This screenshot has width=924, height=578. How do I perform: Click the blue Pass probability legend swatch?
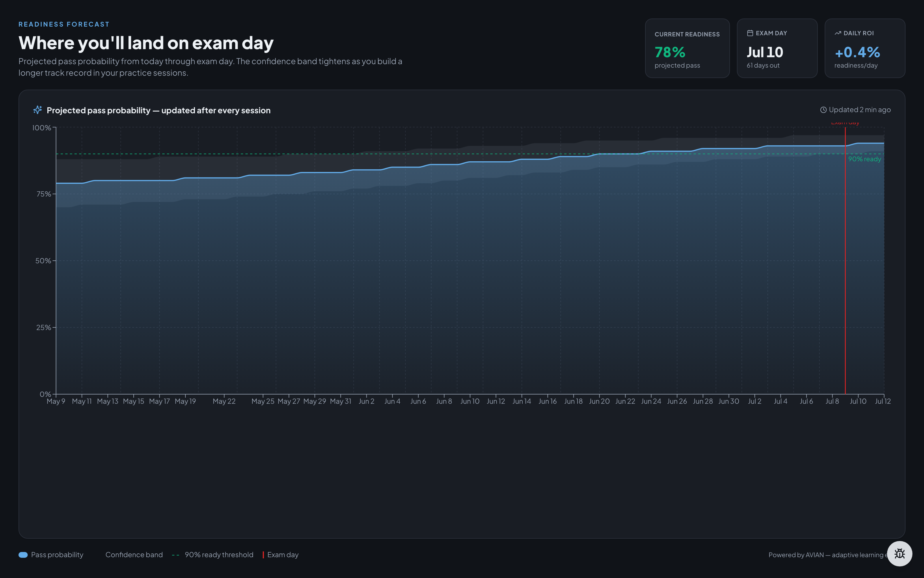pyautogui.click(x=23, y=555)
